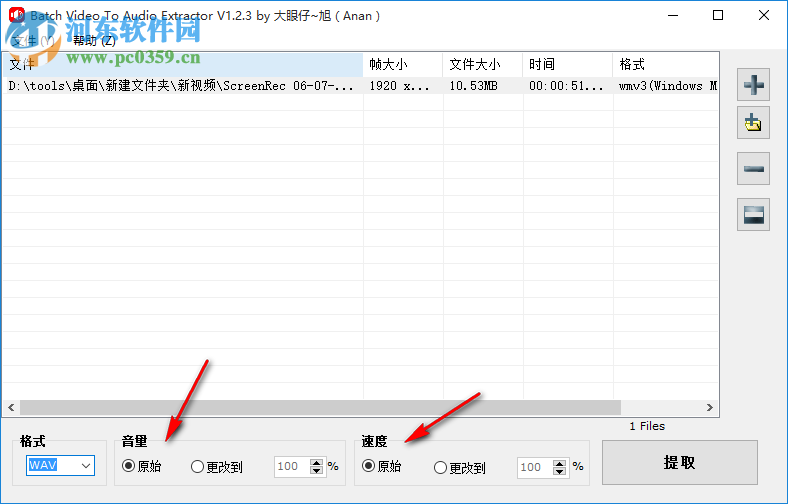Click the scrollbar left arrow
Image resolution: width=788 pixels, height=504 pixels.
(11, 407)
